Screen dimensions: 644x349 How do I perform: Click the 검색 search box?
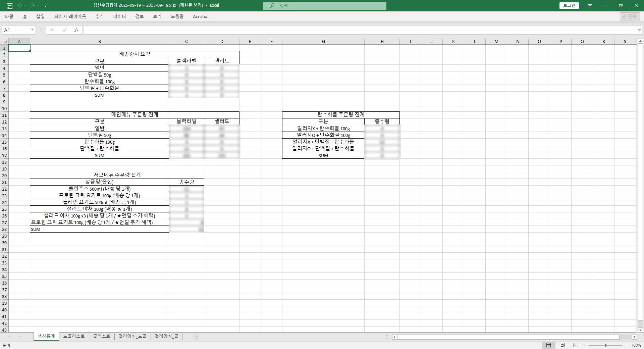324,5
